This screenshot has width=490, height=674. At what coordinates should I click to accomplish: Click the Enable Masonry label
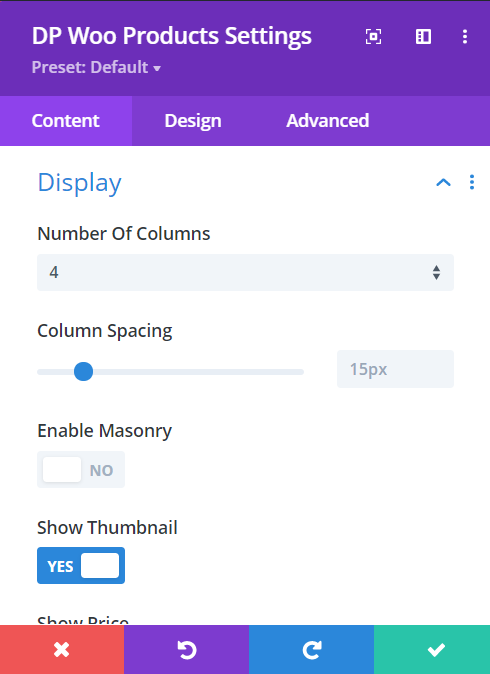pos(104,431)
